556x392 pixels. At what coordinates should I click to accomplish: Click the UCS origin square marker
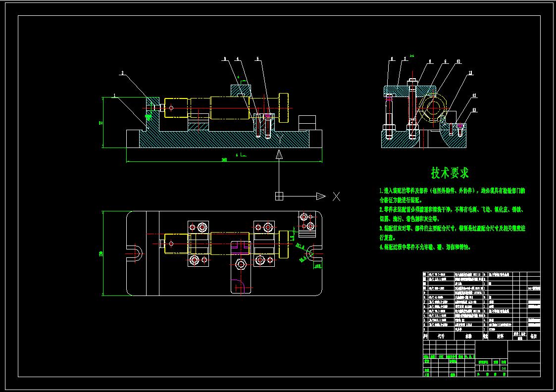click(x=279, y=196)
